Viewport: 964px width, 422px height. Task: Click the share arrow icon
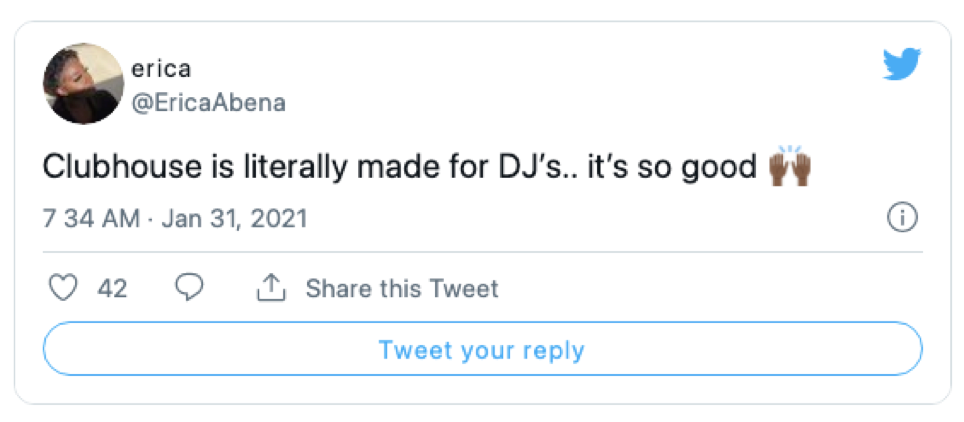point(271,289)
